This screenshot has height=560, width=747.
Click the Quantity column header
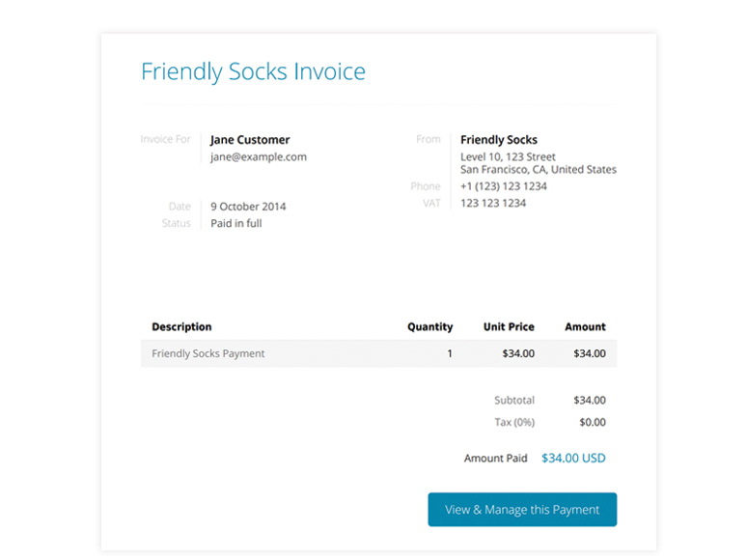click(x=430, y=327)
